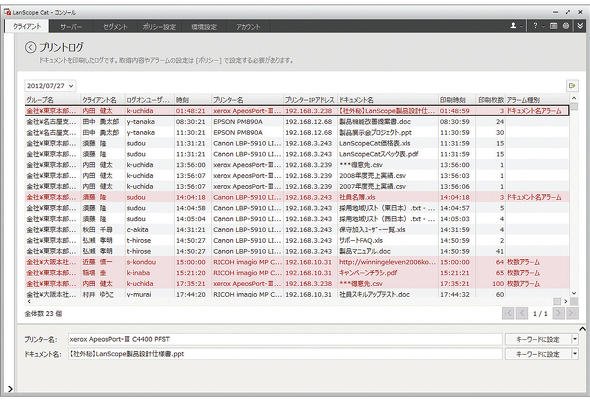Expand the double chevron in the top bar
Screen dimensions: 590x401
tap(580, 26)
